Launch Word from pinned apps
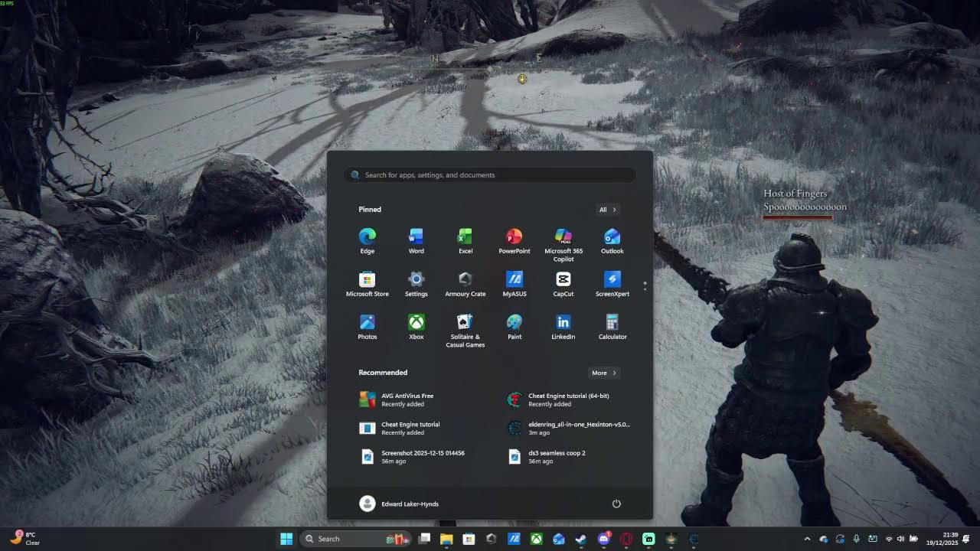Viewport: 980px width, 551px height. tap(416, 240)
